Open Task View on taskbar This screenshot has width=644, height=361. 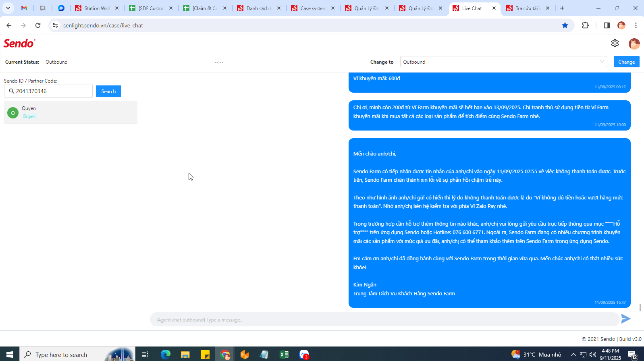(x=145, y=355)
